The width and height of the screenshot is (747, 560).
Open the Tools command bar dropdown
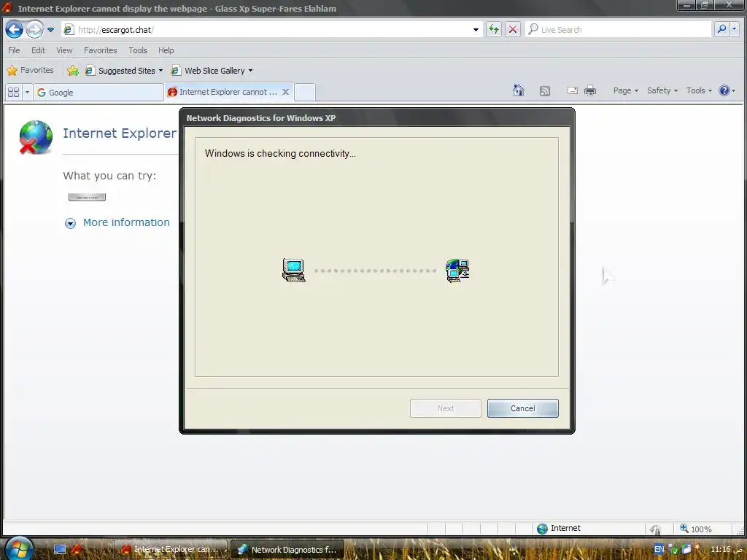point(699,90)
